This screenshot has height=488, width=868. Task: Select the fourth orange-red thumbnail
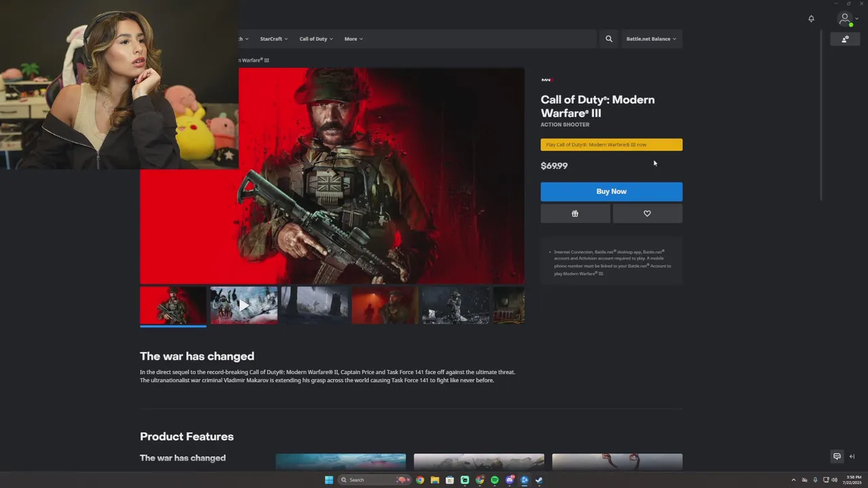(x=385, y=305)
